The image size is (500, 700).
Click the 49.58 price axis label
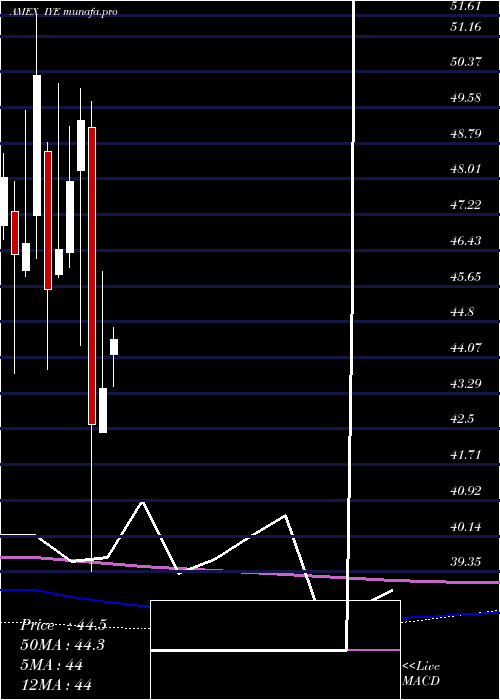pyautogui.click(x=466, y=98)
